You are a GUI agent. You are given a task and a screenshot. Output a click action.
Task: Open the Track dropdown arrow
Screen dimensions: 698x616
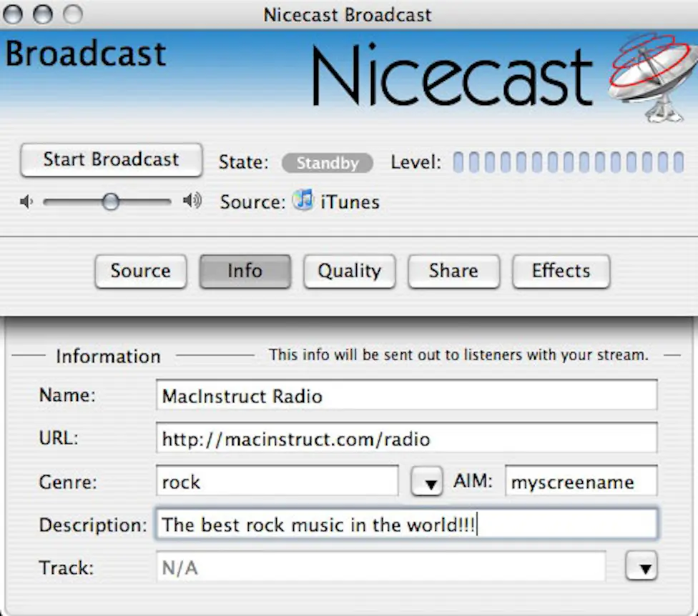pyautogui.click(x=642, y=566)
